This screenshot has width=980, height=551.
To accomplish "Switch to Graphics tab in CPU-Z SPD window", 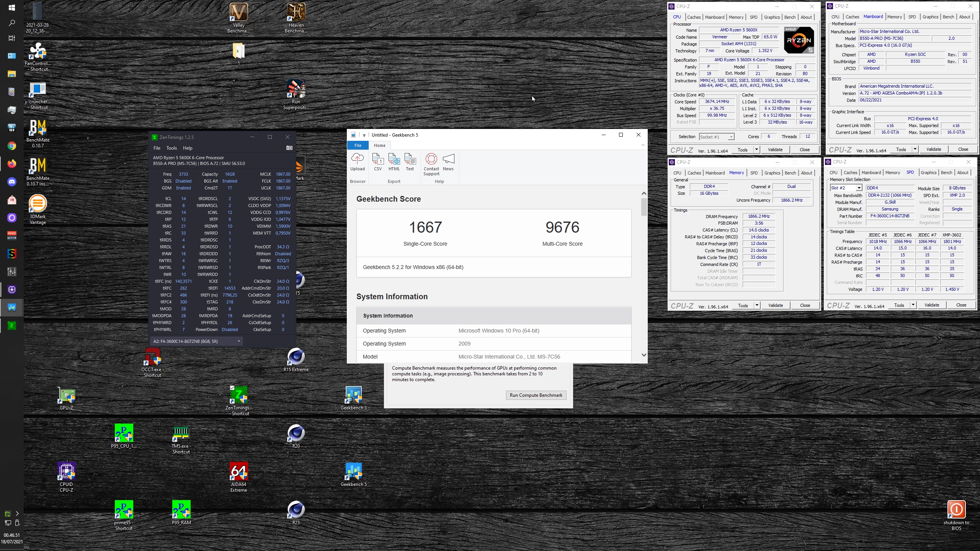I will click(x=928, y=173).
